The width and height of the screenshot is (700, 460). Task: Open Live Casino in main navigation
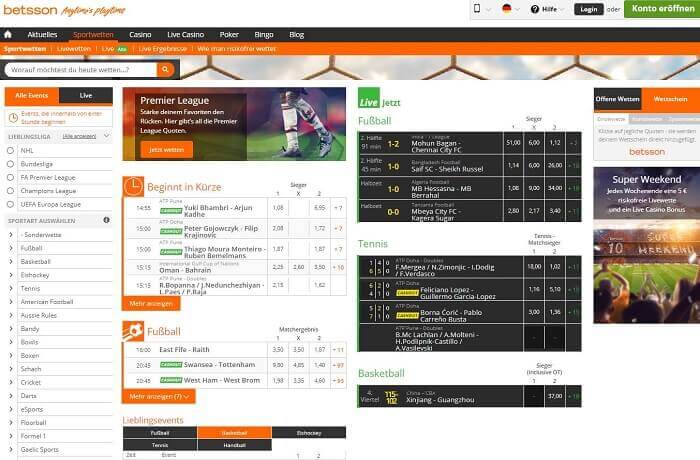[x=185, y=34]
